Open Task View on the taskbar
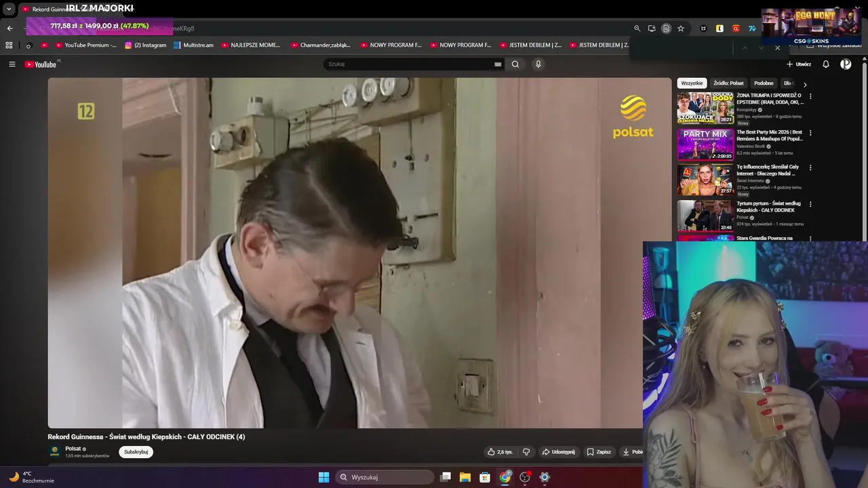This screenshot has height=488, width=868. [x=446, y=477]
